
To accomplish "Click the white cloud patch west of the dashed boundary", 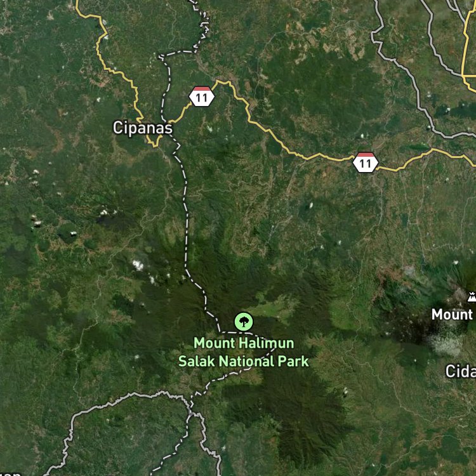I will pyautogui.click(x=138, y=265).
